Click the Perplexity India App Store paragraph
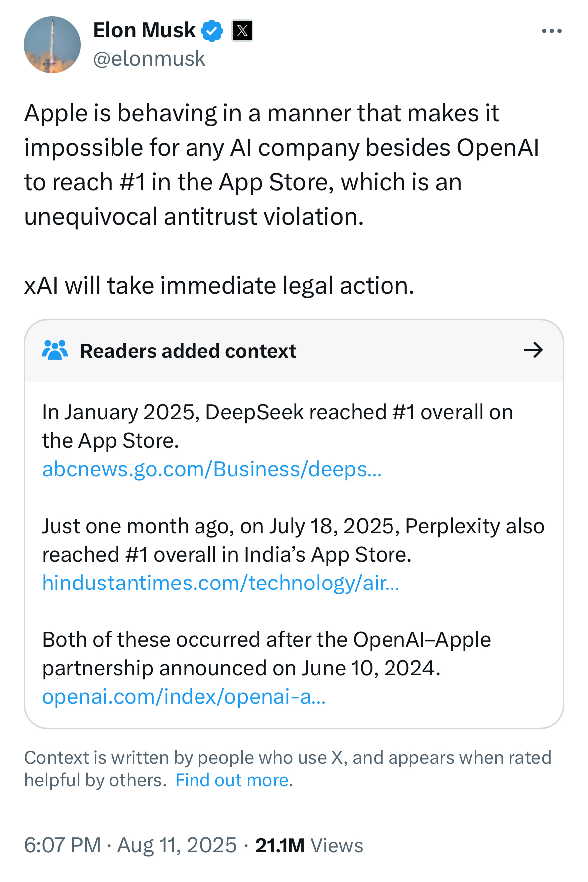The image size is (588, 882). click(293, 540)
